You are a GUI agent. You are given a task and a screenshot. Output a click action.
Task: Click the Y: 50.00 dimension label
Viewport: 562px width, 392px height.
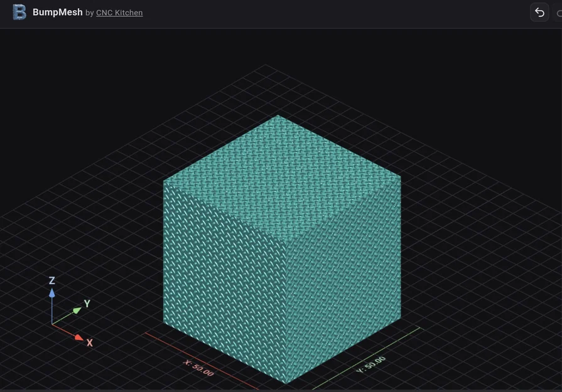371,364
